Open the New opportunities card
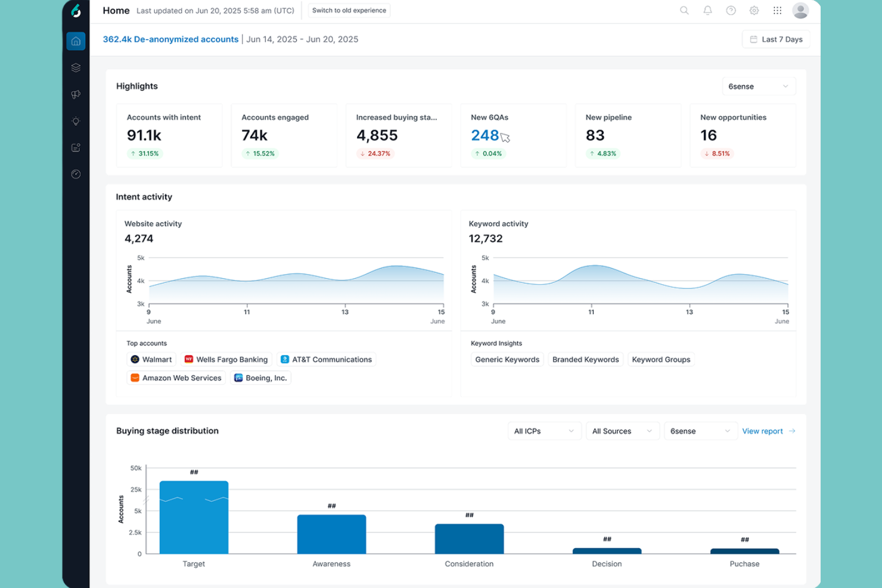Image resolution: width=882 pixels, height=588 pixels. tap(743, 135)
